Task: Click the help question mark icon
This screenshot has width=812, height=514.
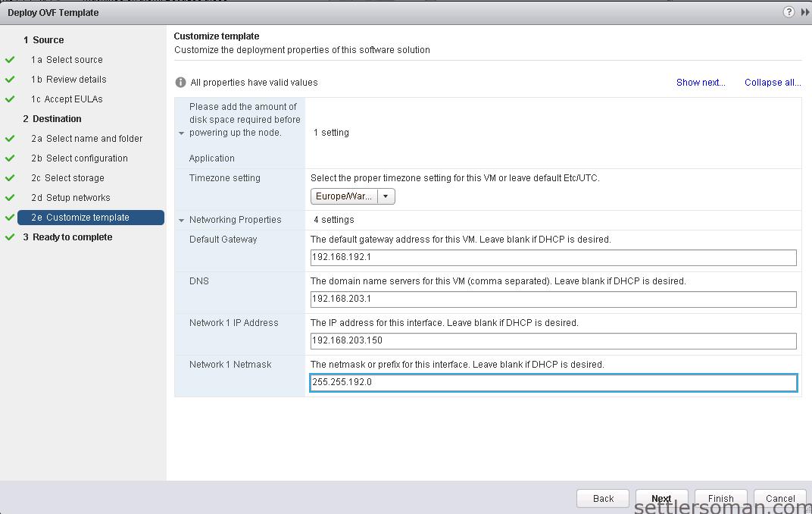Action: pyautogui.click(x=789, y=12)
